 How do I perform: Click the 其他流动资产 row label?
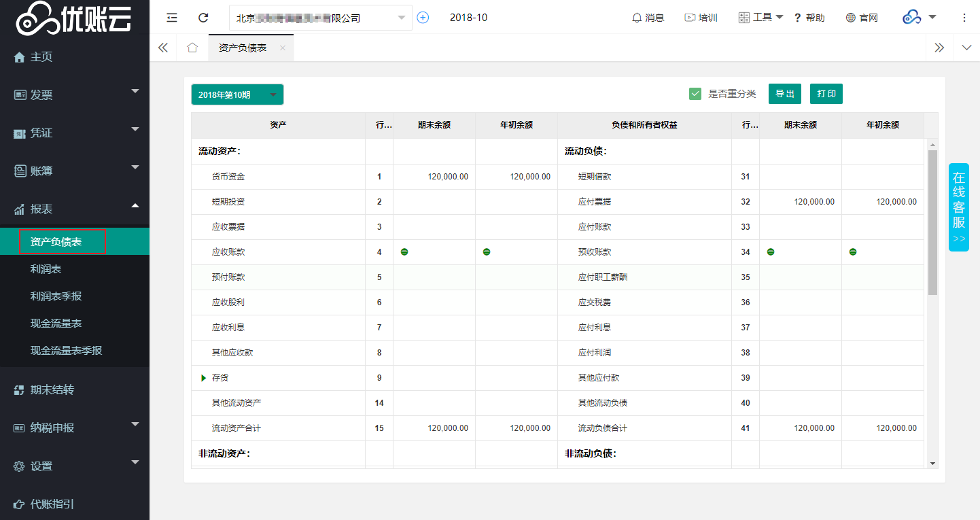237,403
